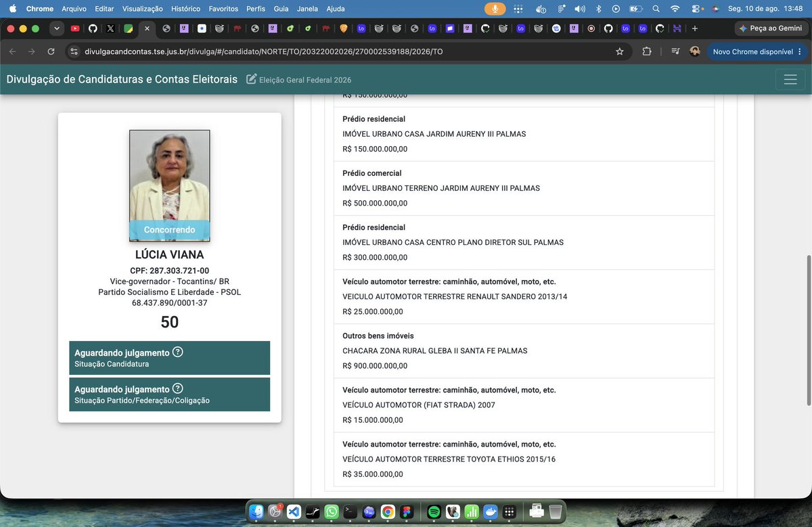Click Aguardando julgamento Situação Candidatura box
812x527 pixels.
click(x=169, y=358)
